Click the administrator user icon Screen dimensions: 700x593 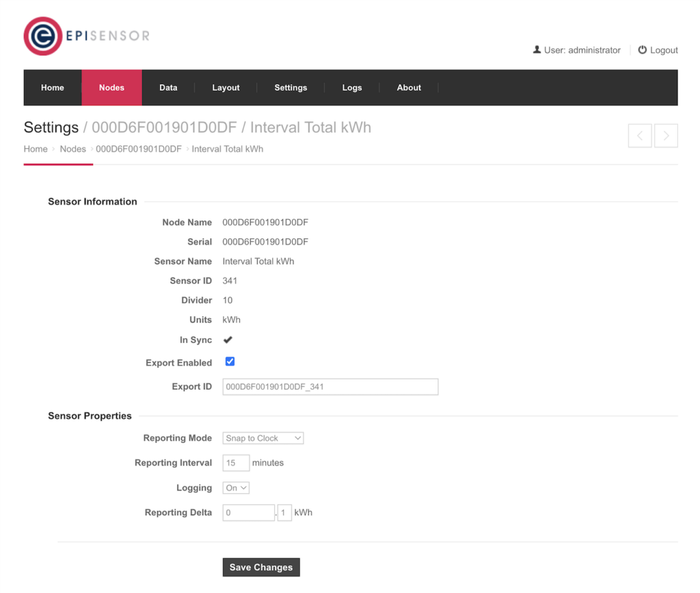[x=537, y=49]
